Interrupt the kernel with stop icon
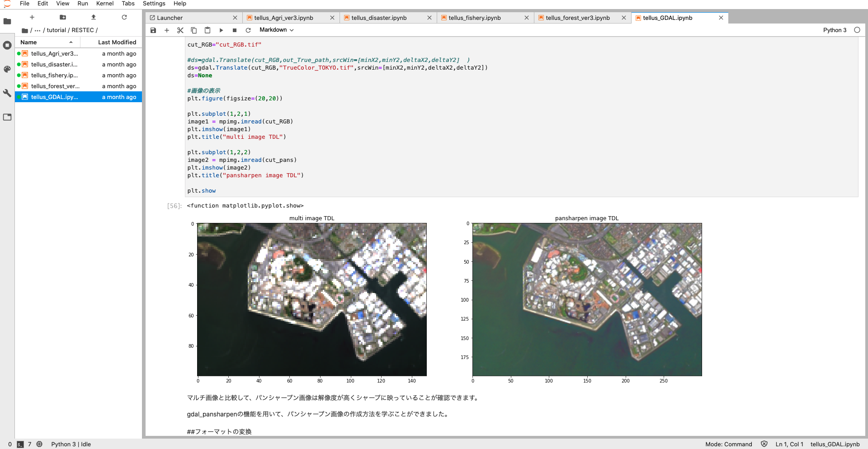This screenshot has width=868, height=449. click(x=235, y=30)
